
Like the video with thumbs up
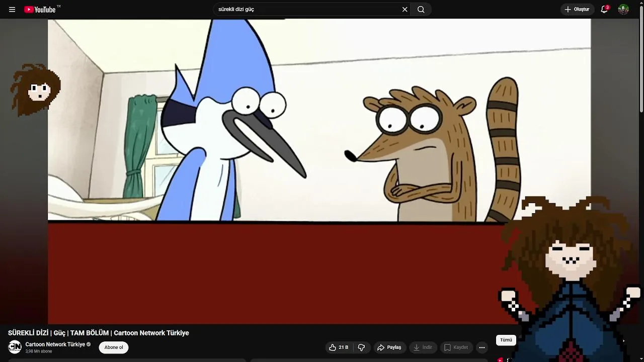coord(338,347)
